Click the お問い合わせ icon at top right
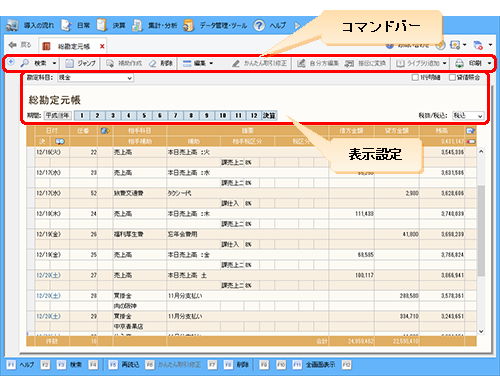The width and height of the screenshot is (500, 376). (x=390, y=45)
